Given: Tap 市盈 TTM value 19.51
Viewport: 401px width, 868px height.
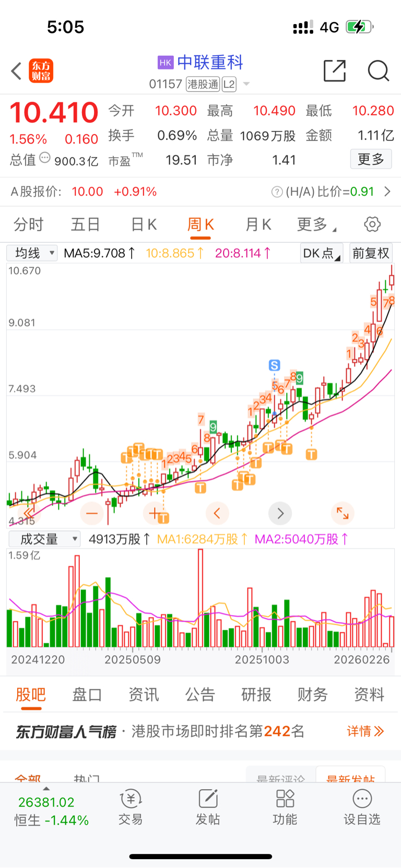Looking at the screenshot, I should pyautogui.click(x=181, y=160).
